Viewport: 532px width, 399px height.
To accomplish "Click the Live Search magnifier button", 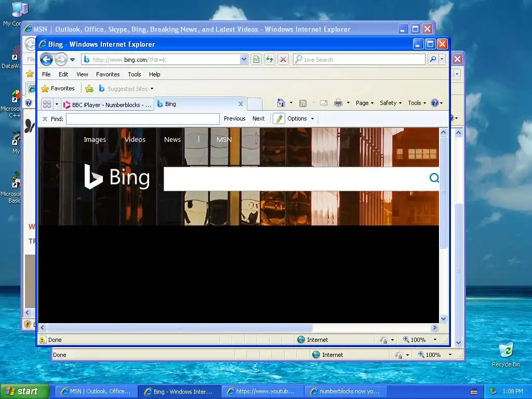I will coord(433,59).
